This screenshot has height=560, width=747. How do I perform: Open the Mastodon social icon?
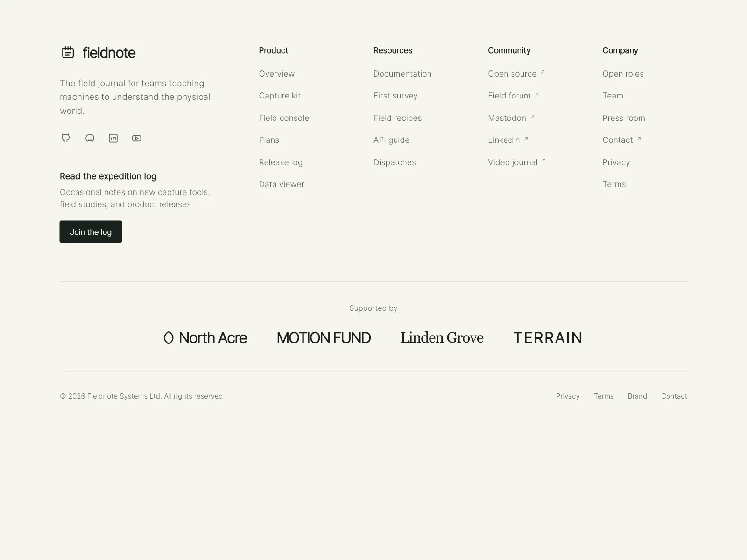[x=90, y=138]
